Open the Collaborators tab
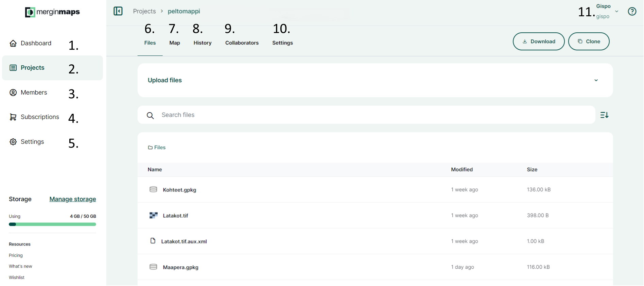The width and height of the screenshot is (644, 286). coord(242,43)
